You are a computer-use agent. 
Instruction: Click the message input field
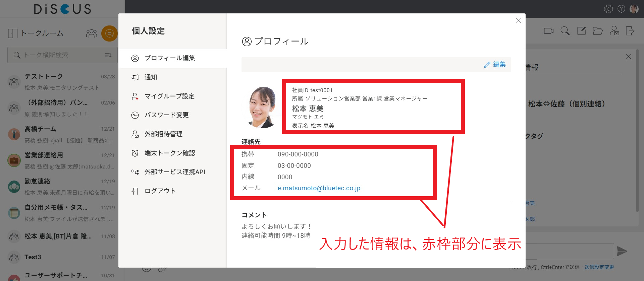click(x=570, y=251)
